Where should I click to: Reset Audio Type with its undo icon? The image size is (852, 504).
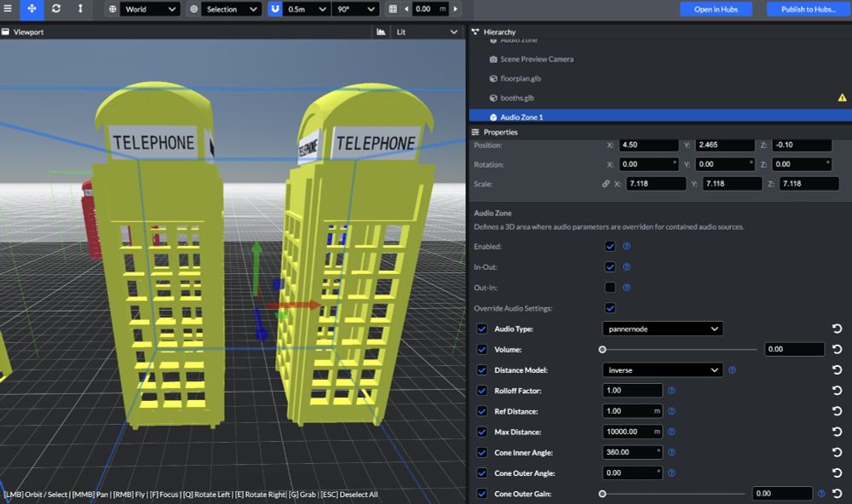(x=838, y=329)
